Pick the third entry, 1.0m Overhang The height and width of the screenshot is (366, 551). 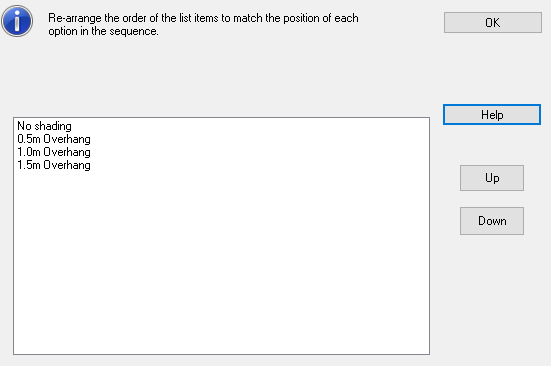[x=54, y=152]
